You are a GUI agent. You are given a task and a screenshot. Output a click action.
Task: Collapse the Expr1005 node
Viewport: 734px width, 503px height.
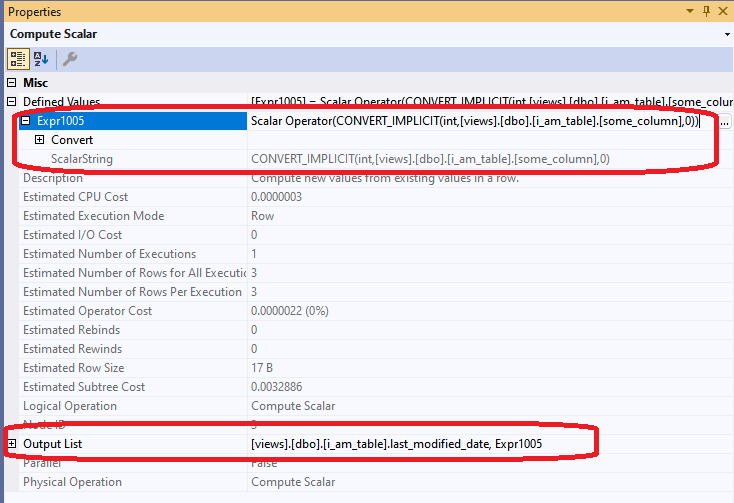25,121
